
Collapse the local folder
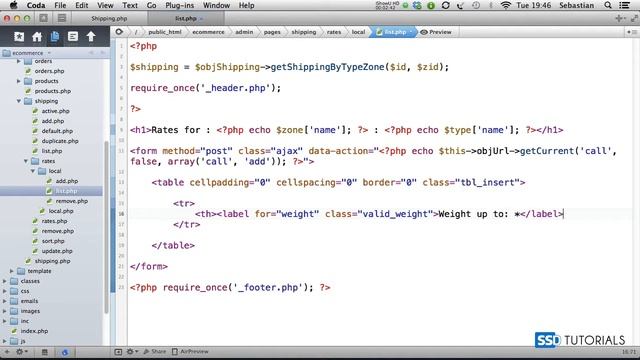33,171
